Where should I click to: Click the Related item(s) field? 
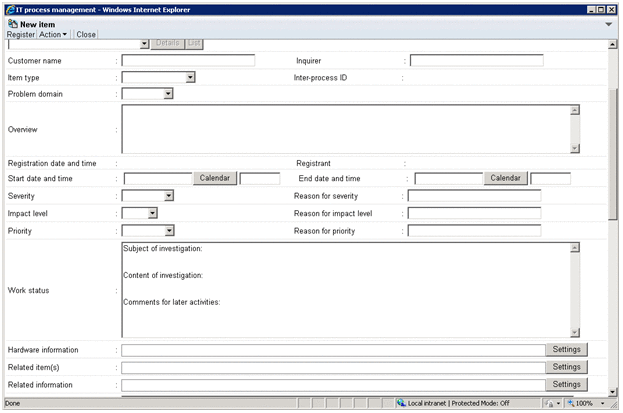click(333, 368)
